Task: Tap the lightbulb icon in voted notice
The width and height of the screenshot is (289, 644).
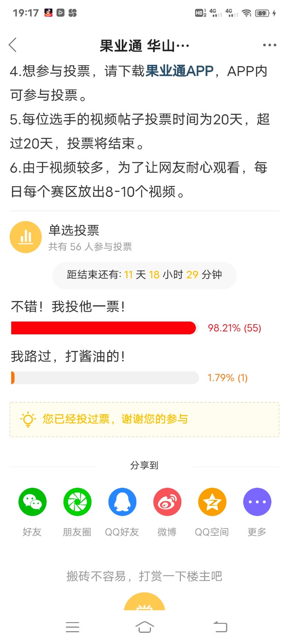Action: (28, 419)
